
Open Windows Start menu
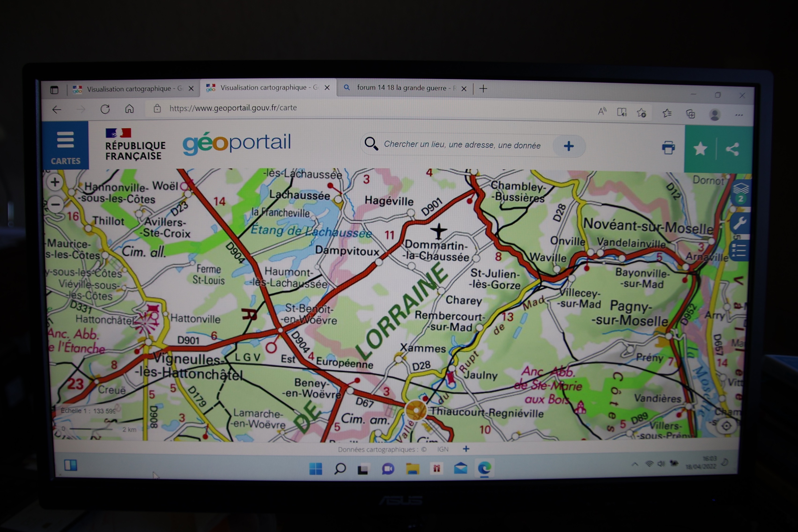click(315, 469)
